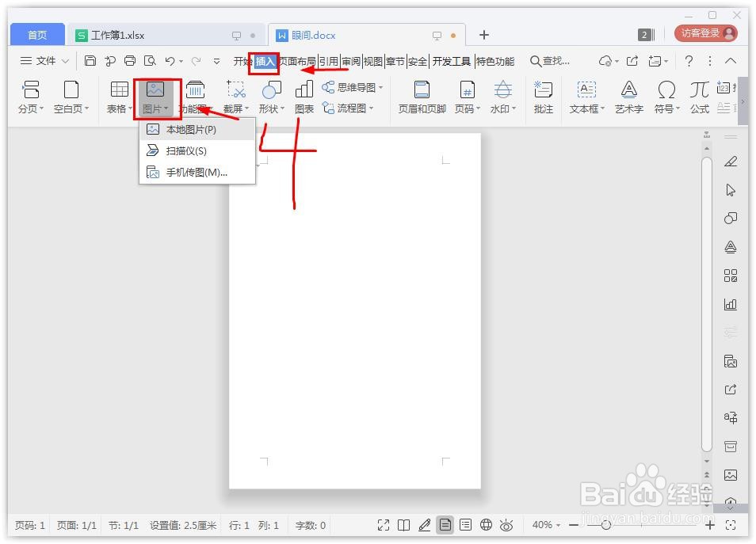Image resolution: width=756 pixels, height=544 pixels.
Task: Click the zoom slider handle
Action: pyautogui.click(x=606, y=525)
